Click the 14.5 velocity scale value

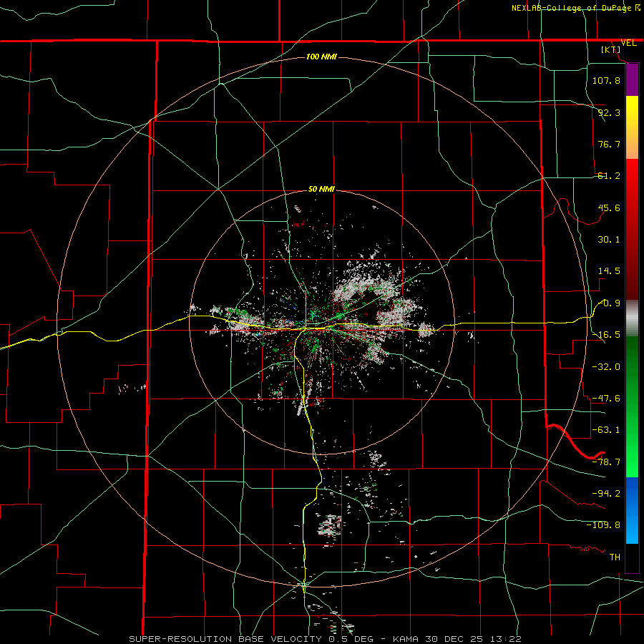pyautogui.click(x=609, y=271)
